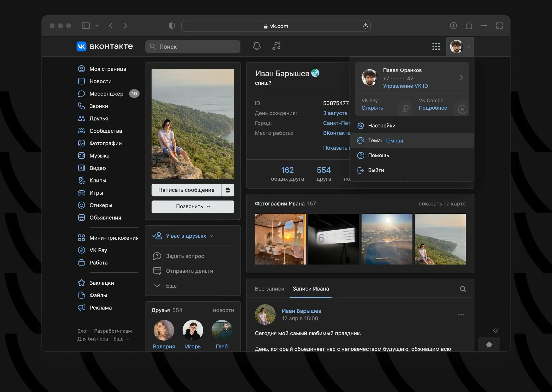Click Safari's privacy shield icon
552x392 pixels.
[172, 26]
